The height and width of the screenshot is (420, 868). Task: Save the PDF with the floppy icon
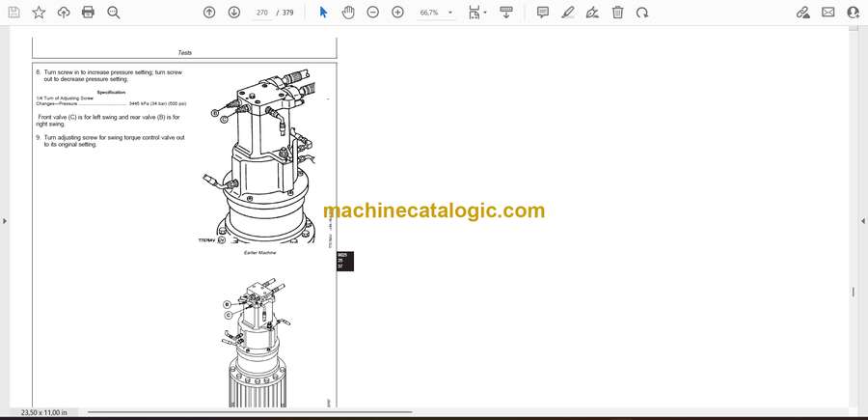(x=14, y=13)
